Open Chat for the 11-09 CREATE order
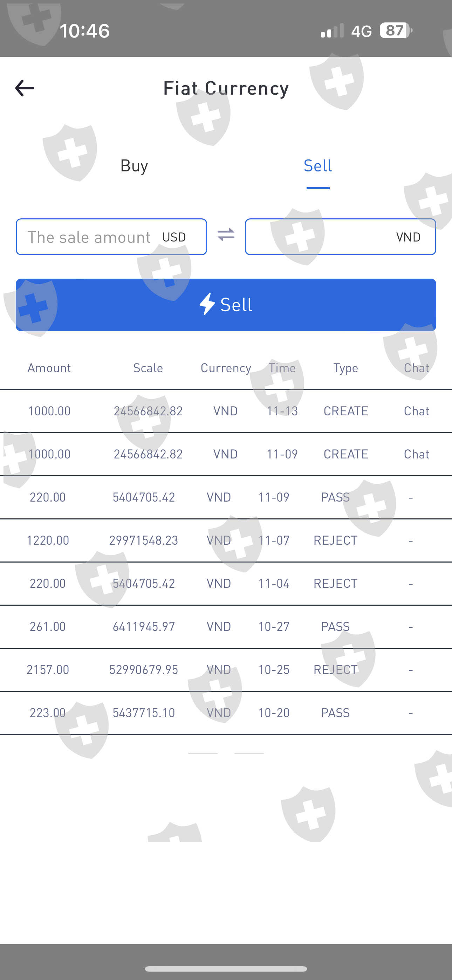The image size is (452, 980). 416,454
